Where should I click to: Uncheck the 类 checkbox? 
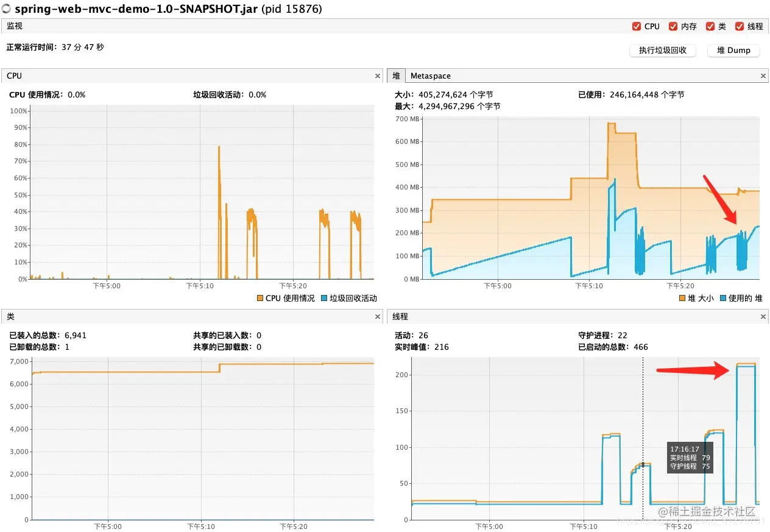click(x=710, y=26)
